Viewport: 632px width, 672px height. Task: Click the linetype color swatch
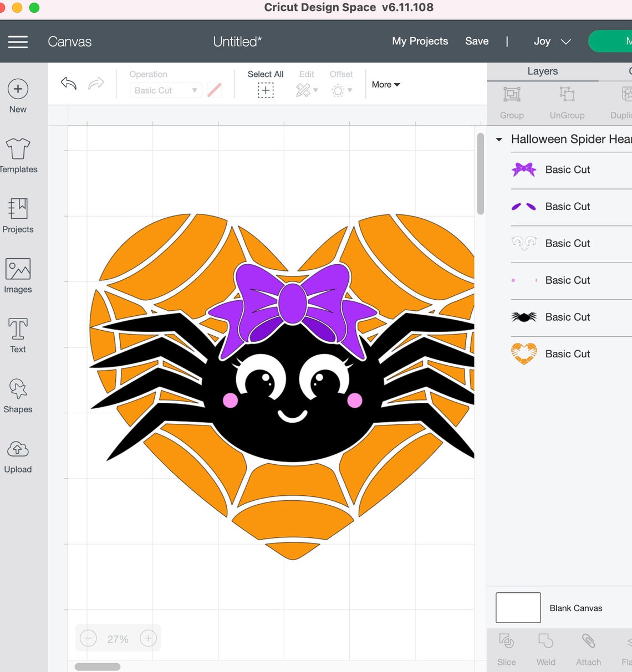[215, 90]
